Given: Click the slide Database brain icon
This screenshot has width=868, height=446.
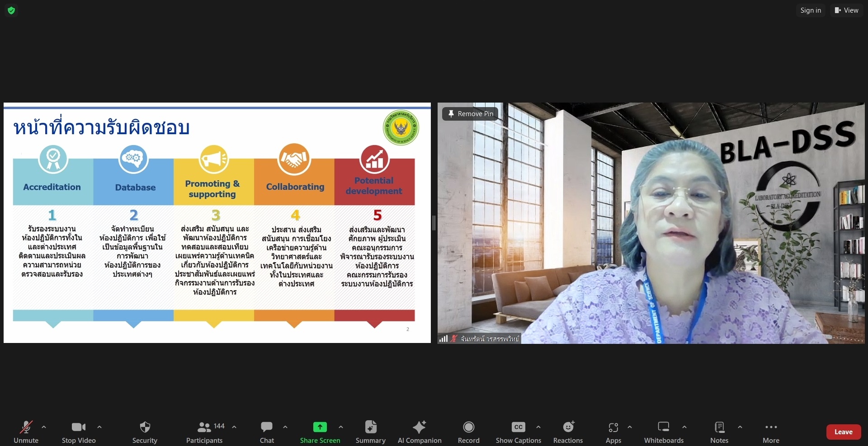Looking at the screenshot, I should tap(133, 159).
